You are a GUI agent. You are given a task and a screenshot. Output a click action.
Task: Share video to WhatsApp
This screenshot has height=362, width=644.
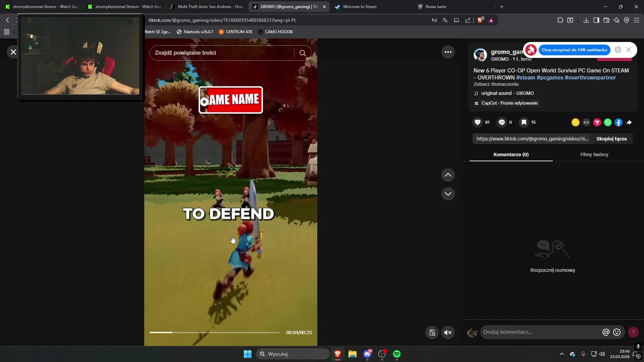pos(608,122)
